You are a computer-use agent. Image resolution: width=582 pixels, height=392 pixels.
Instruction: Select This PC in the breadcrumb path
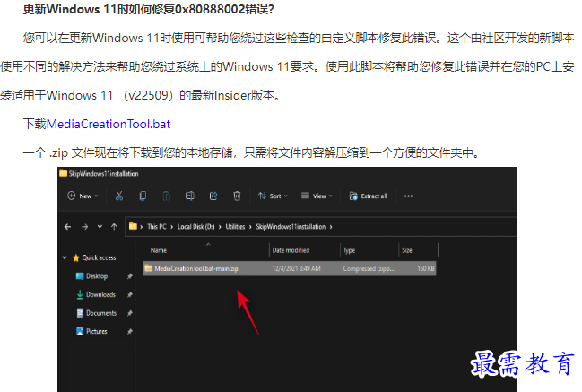157,227
